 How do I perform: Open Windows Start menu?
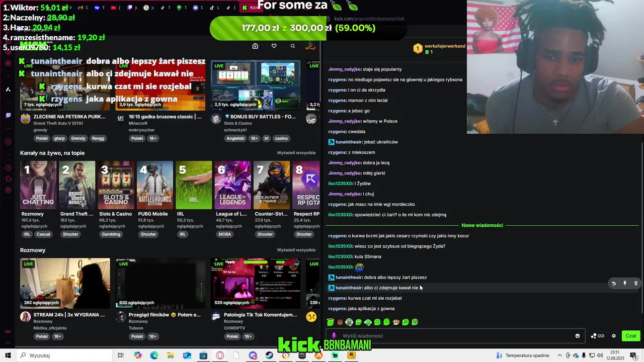click(8, 355)
